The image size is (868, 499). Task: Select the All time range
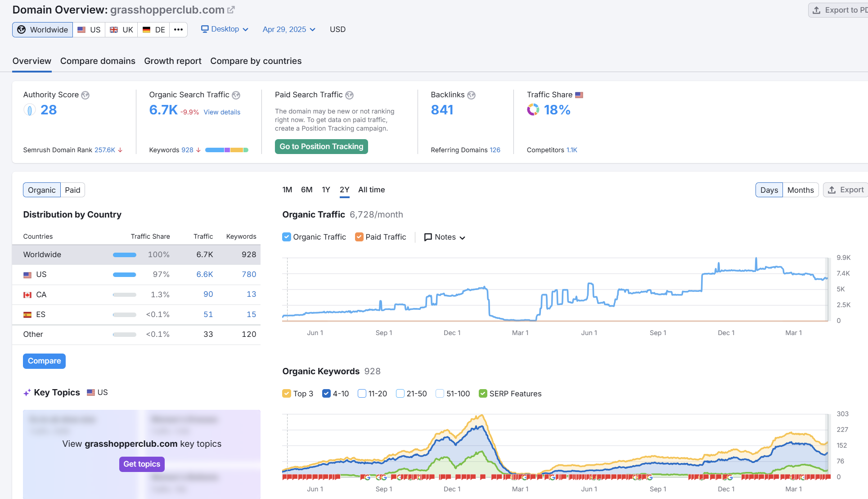[372, 190]
